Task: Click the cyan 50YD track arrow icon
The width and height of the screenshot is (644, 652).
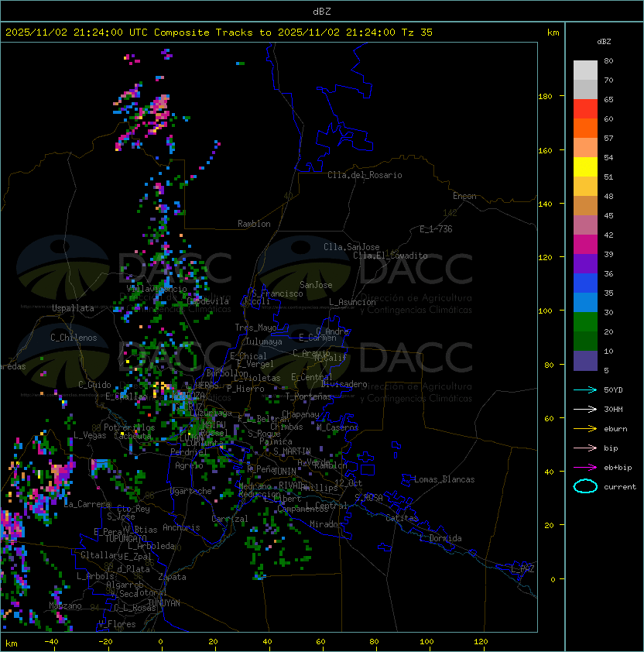Action: 585,390
